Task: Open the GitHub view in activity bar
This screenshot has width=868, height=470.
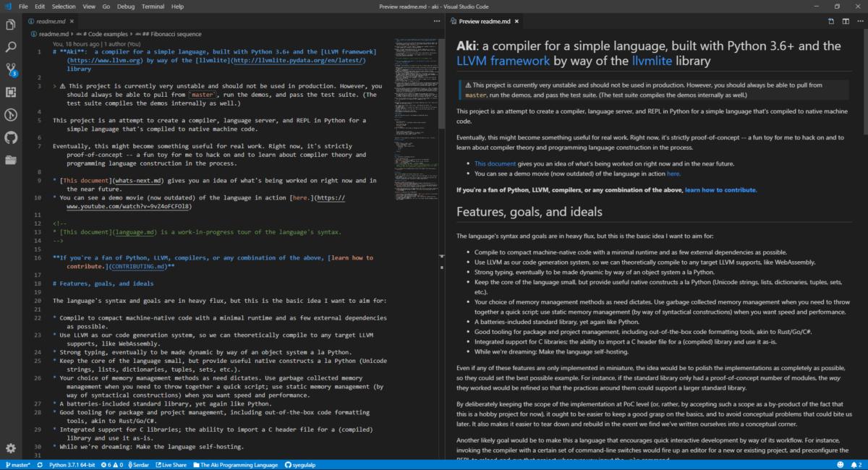Action: click(x=11, y=137)
